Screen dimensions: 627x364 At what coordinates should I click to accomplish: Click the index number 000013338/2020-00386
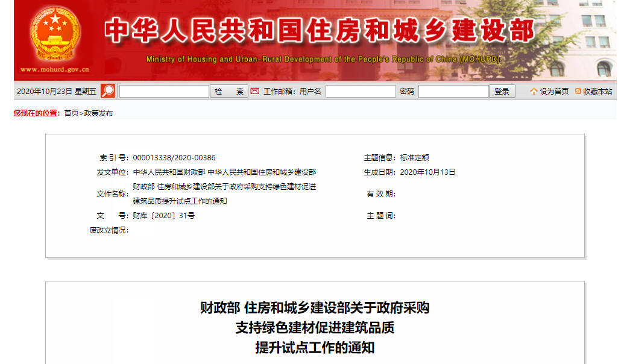(x=174, y=157)
